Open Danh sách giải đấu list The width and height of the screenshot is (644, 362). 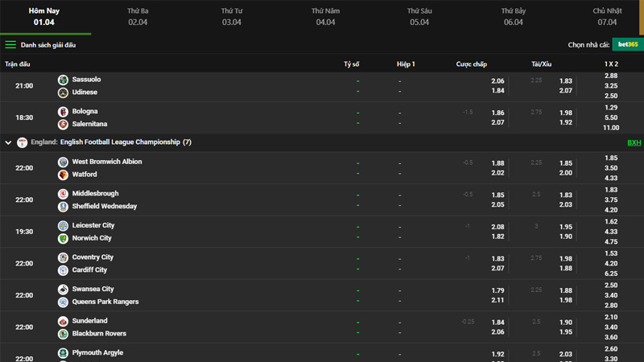click(x=48, y=45)
